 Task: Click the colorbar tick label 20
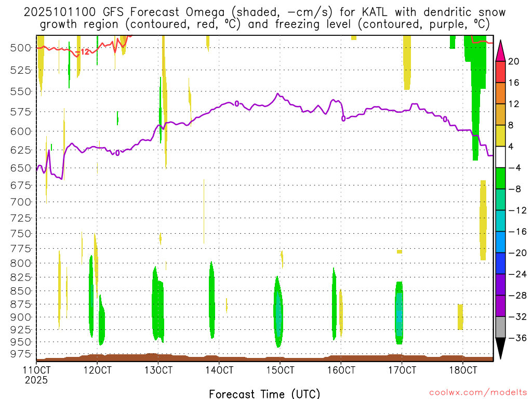pyautogui.click(x=514, y=61)
